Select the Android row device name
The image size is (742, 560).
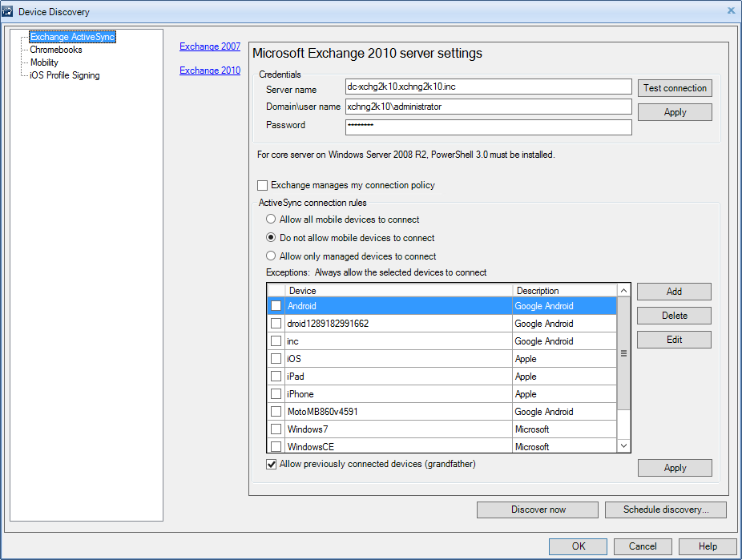coord(301,306)
